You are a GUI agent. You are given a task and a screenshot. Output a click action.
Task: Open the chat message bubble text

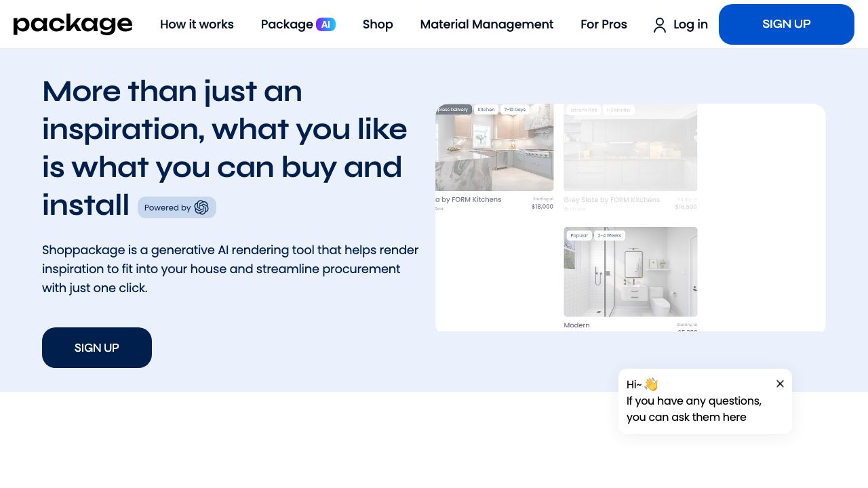694,409
